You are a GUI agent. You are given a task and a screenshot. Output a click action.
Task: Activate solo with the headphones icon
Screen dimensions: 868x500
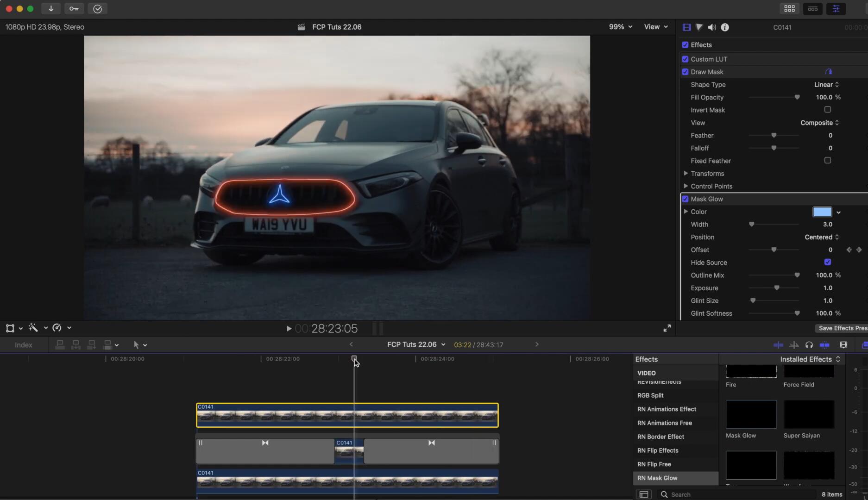point(809,345)
